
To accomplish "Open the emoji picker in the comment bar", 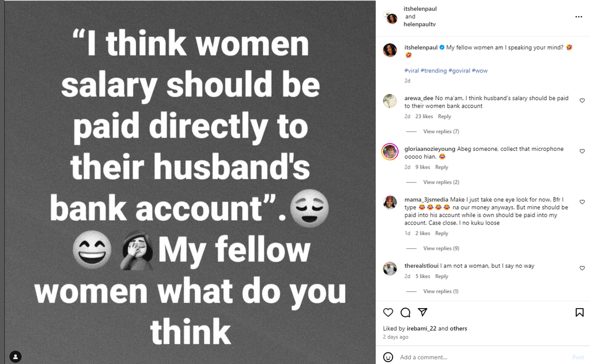I will pos(389,357).
